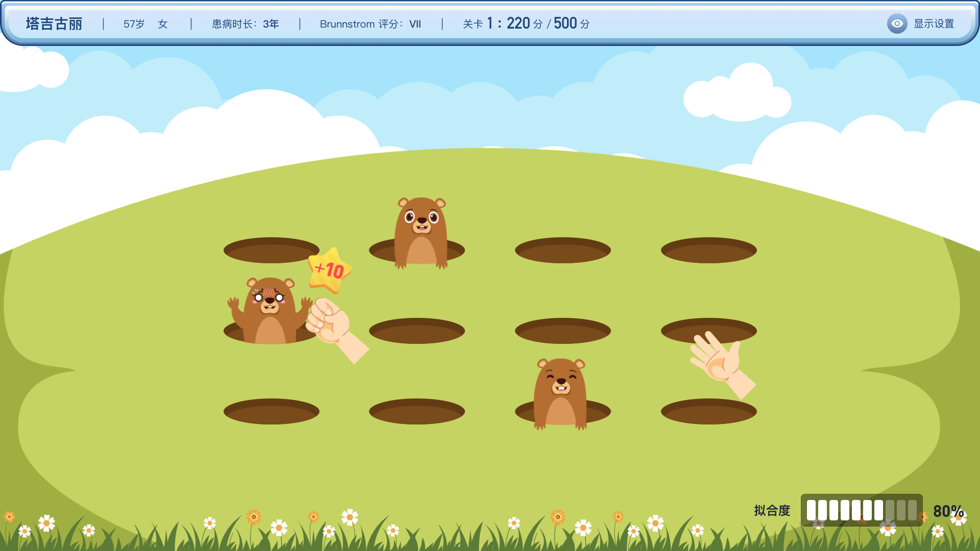Click the Brunnstrom 评分 VII label
The height and width of the screenshot is (551, 980).
[370, 24]
